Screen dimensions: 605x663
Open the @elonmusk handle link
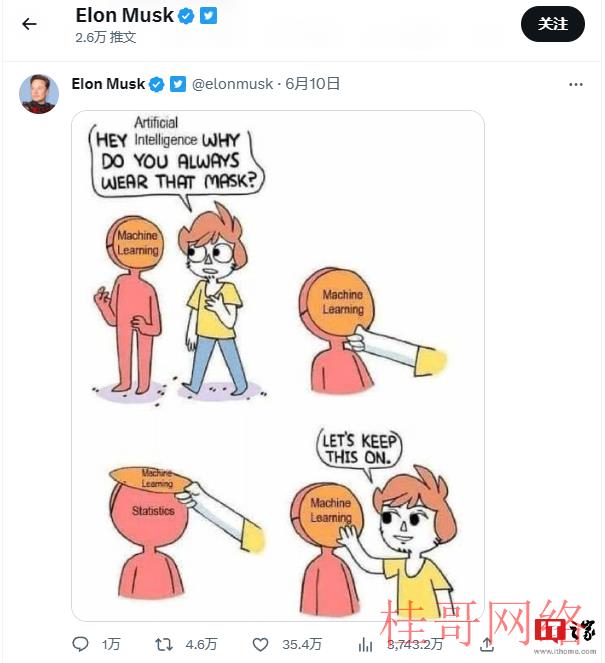[232, 84]
